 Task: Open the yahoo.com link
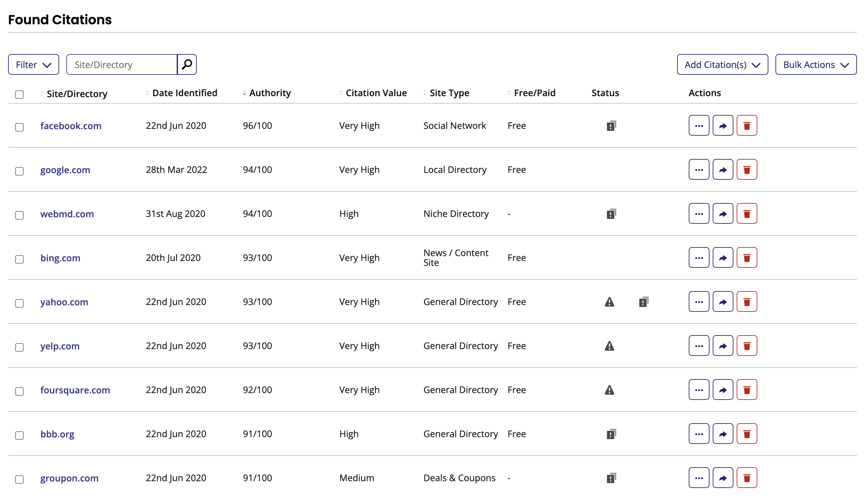point(64,302)
